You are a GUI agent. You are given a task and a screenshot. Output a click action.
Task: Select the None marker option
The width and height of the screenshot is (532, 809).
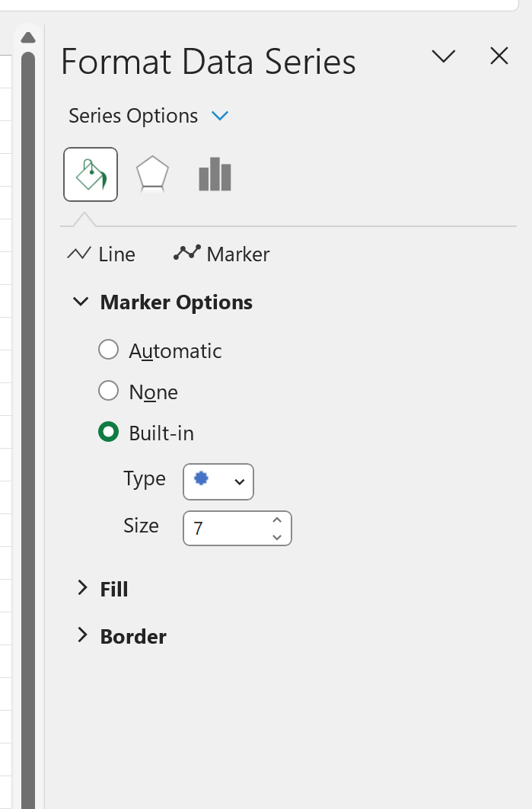point(108,391)
